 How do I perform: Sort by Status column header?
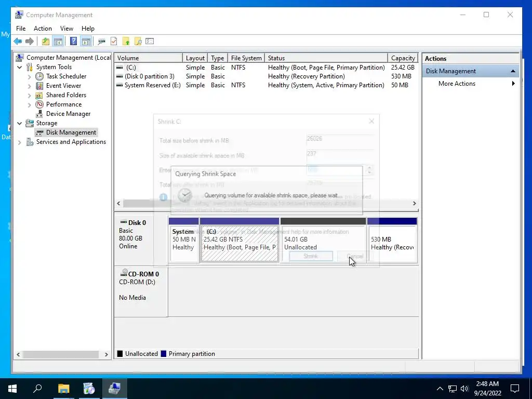[x=326, y=58]
